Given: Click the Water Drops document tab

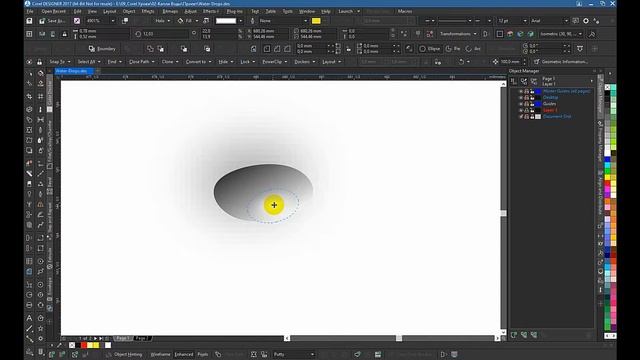Looking at the screenshot, I should click(x=74, y=71).
